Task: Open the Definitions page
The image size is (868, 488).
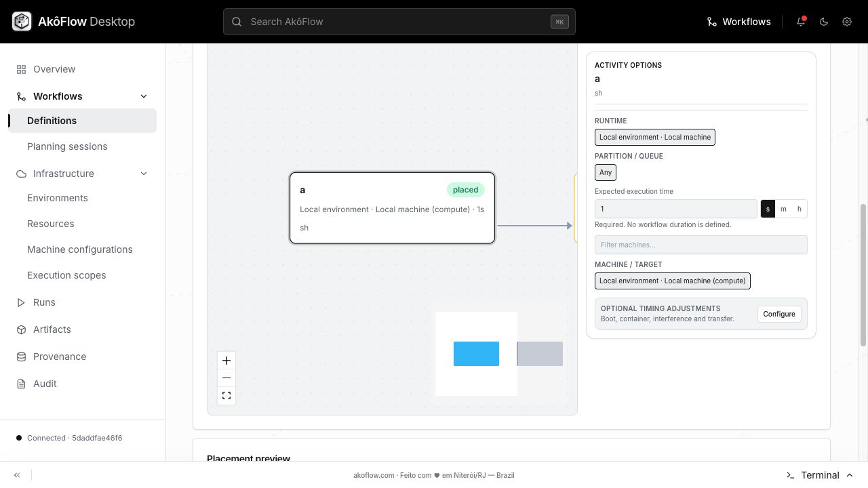Action: (x=83, y=121)
